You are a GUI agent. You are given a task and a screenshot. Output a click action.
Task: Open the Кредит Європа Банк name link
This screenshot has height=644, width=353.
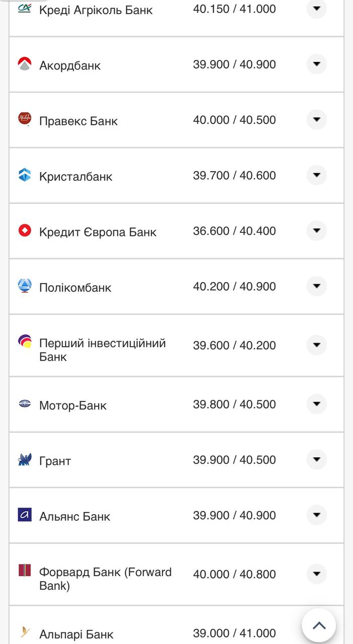point(98,232)
